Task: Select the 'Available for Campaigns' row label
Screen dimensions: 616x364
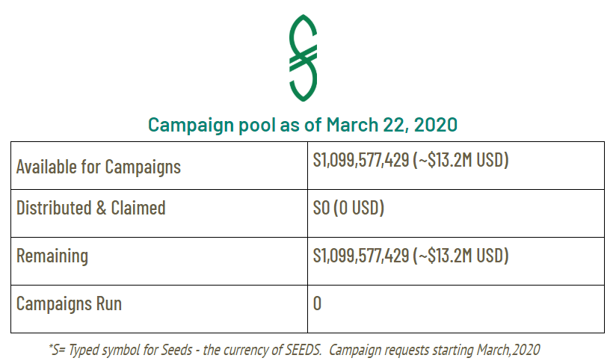Action: click(99, 166)
